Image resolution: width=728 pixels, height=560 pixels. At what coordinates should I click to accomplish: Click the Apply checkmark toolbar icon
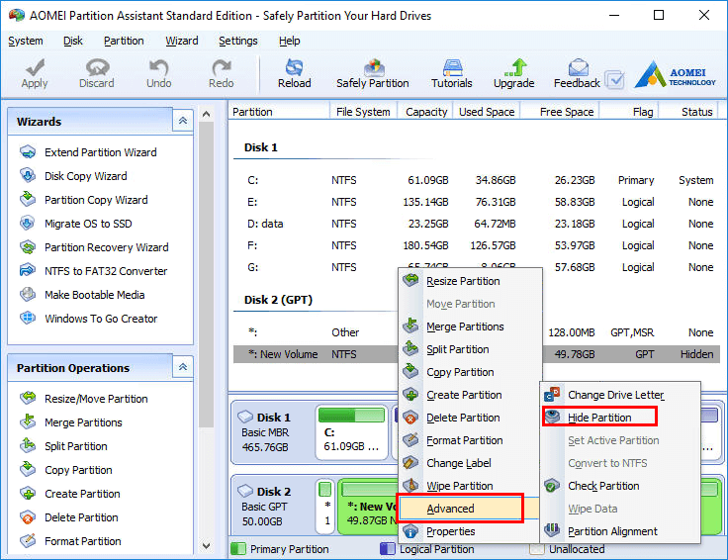[x=35, y=68]
